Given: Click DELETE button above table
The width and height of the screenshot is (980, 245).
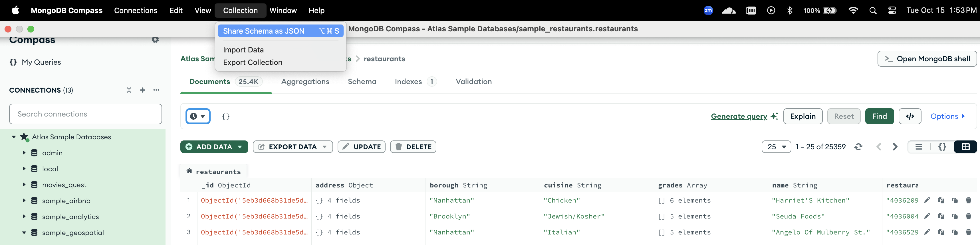Looking at the screenshot, I should coord(413,147).
